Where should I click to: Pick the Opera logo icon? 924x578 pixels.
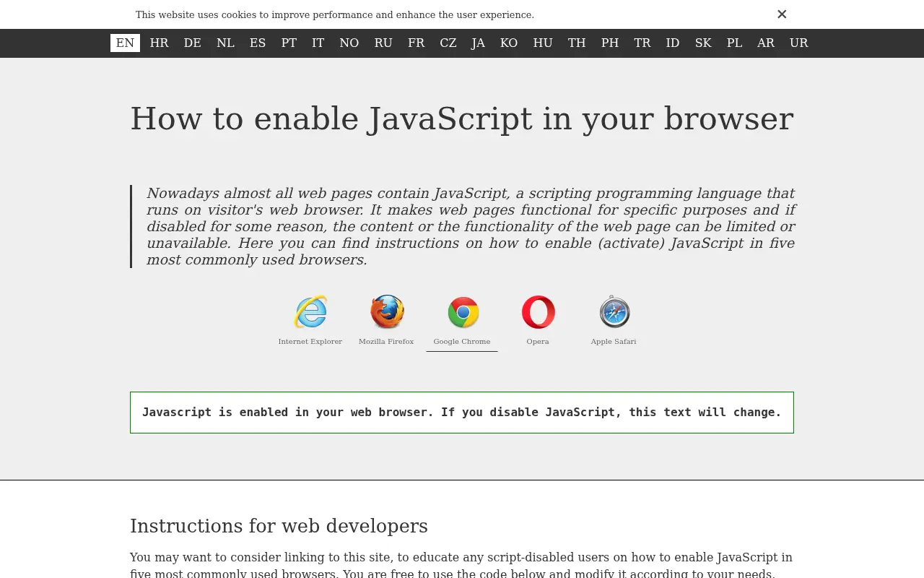tap(539, 312)
